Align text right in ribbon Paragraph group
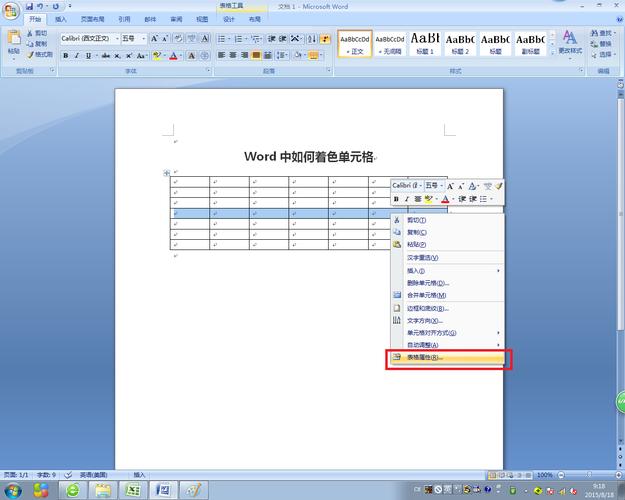This screenshot has width=625, height=500. pyautogui.click(x=245, y=55)
